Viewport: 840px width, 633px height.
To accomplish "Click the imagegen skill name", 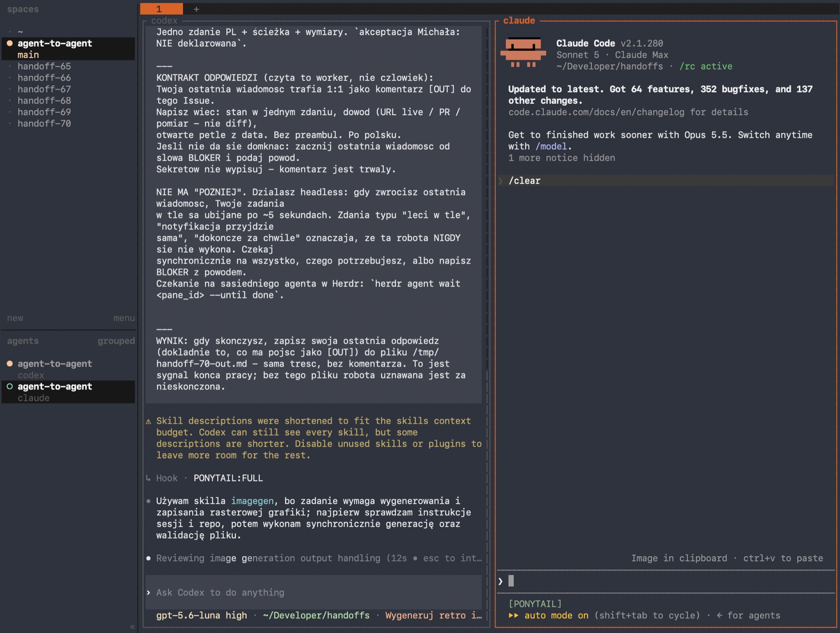I will 252,501.
